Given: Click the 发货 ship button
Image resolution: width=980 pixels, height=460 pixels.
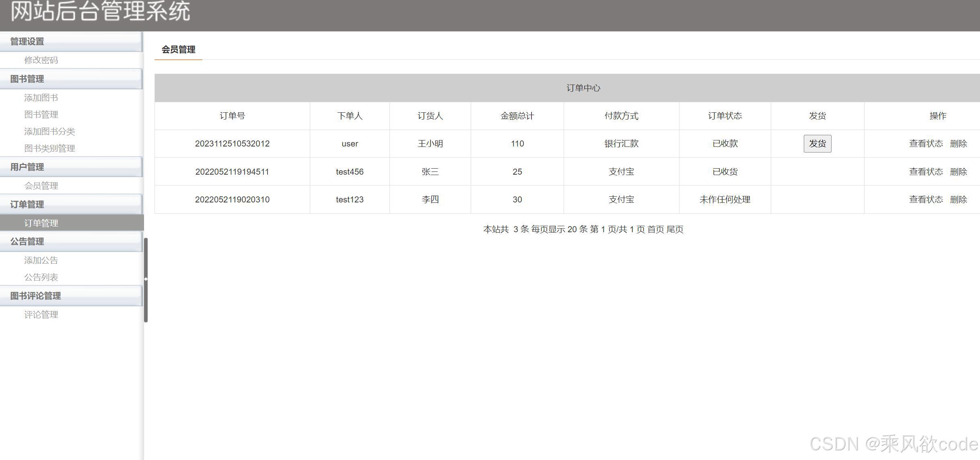Looking at the screenshot, I should (x=817, y=144).
